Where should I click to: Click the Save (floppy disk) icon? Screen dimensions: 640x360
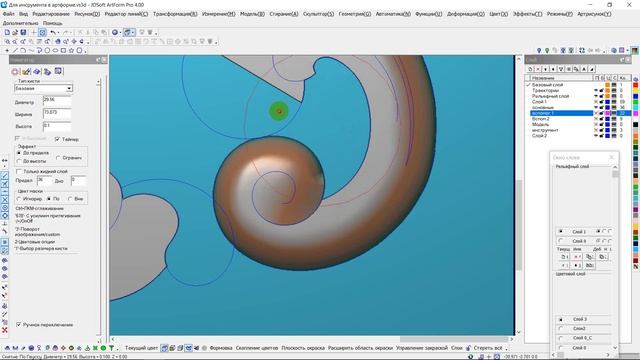23,32
